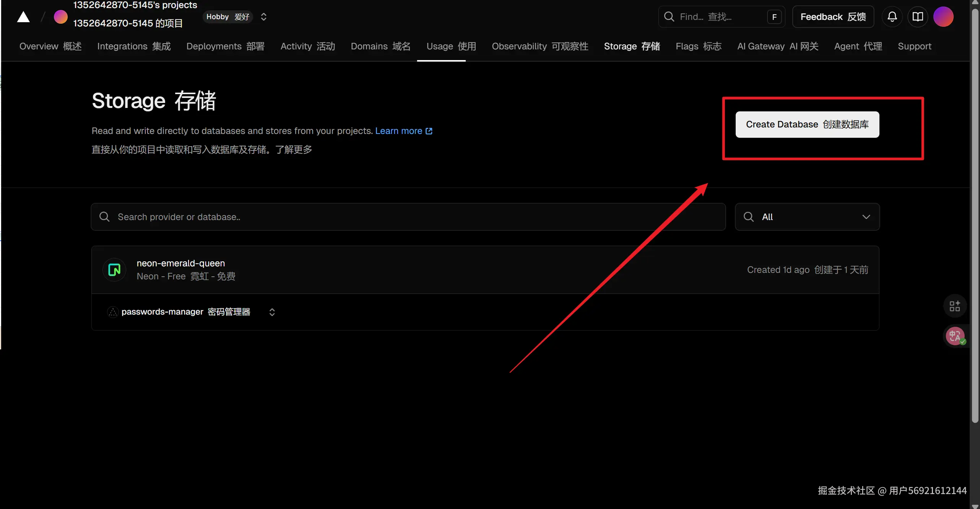Screen dimensions: 980x509
Task: Open the notifications bell
Action: pos(892,17)
